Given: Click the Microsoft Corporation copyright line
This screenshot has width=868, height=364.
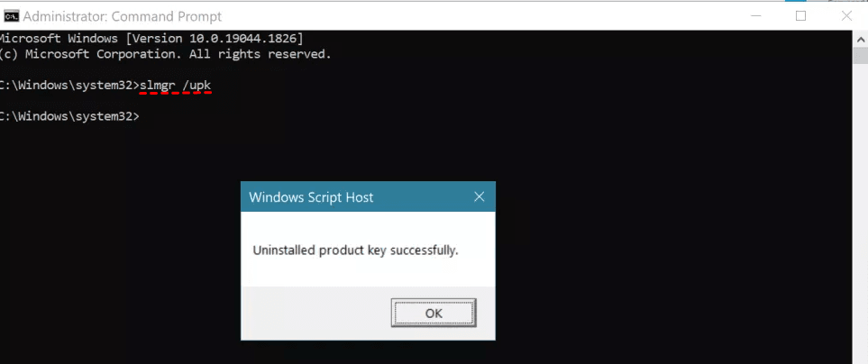Looking at the screenshot, I should (x=166, y=54).
